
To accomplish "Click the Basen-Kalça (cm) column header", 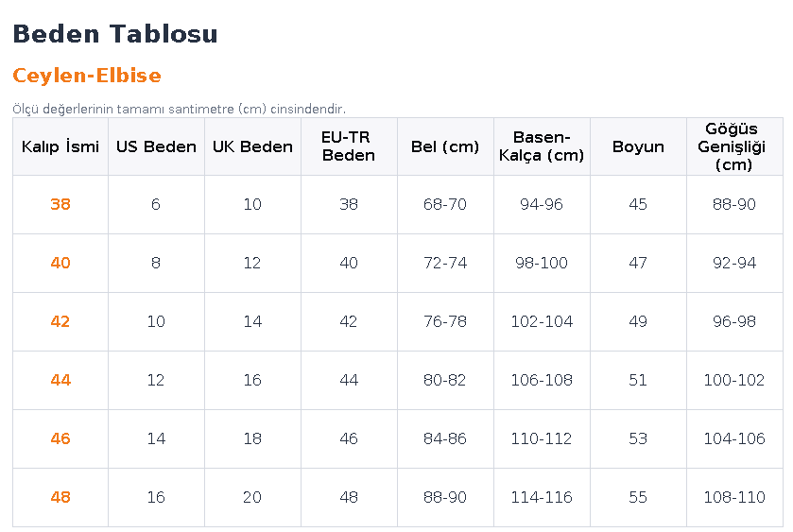I will pos(542,146).
